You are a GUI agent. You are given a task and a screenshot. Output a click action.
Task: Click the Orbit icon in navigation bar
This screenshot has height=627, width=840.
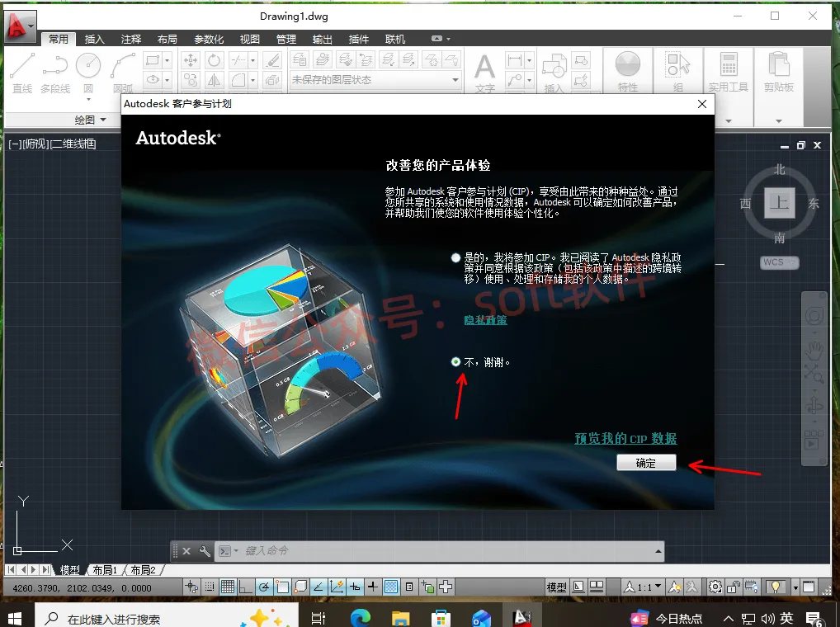click(x=814, y=404)
